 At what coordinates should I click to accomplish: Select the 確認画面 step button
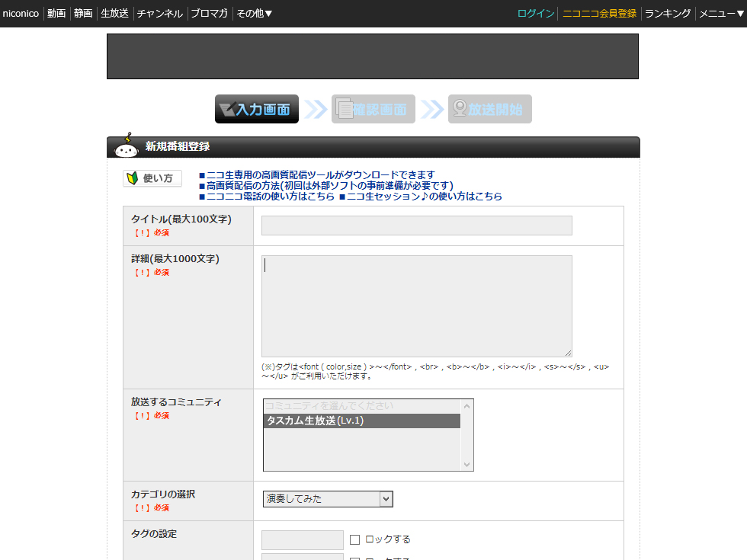tap(373, 109)
